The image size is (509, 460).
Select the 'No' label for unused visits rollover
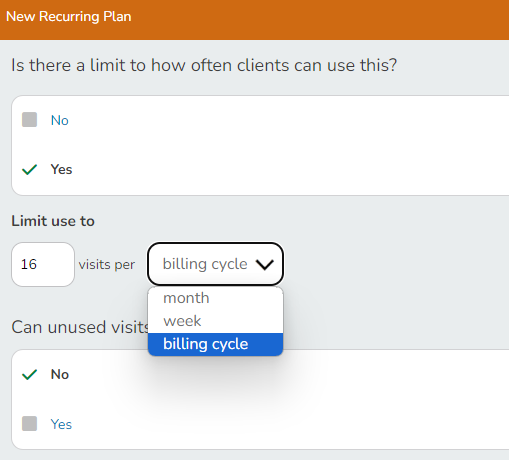60,374
